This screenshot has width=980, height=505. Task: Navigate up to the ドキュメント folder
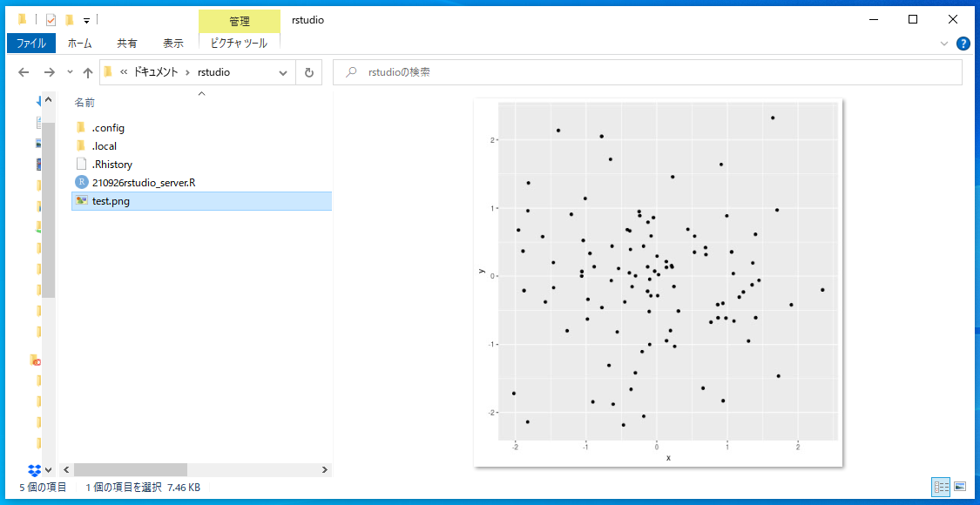coord(87,72)
